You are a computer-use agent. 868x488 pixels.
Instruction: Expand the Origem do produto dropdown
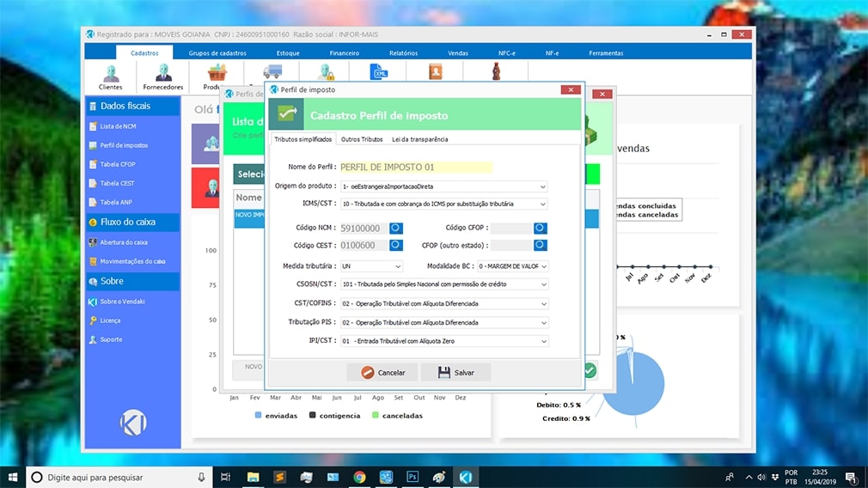pyautogui.click(x=542, y=186)
